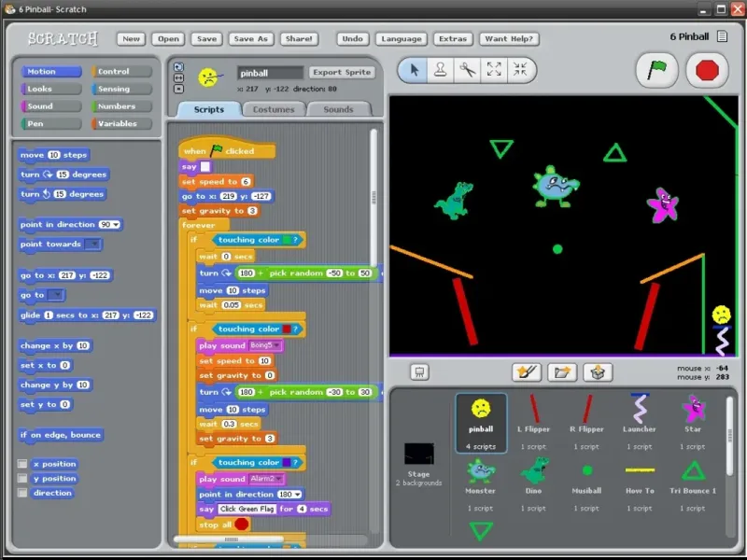Open the Sound blocks category
747x560 pixels.
[x=51, y=106]
